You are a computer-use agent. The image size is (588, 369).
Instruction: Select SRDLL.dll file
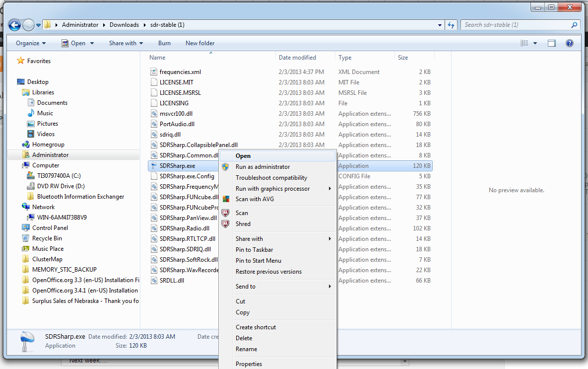pos(172,281)
